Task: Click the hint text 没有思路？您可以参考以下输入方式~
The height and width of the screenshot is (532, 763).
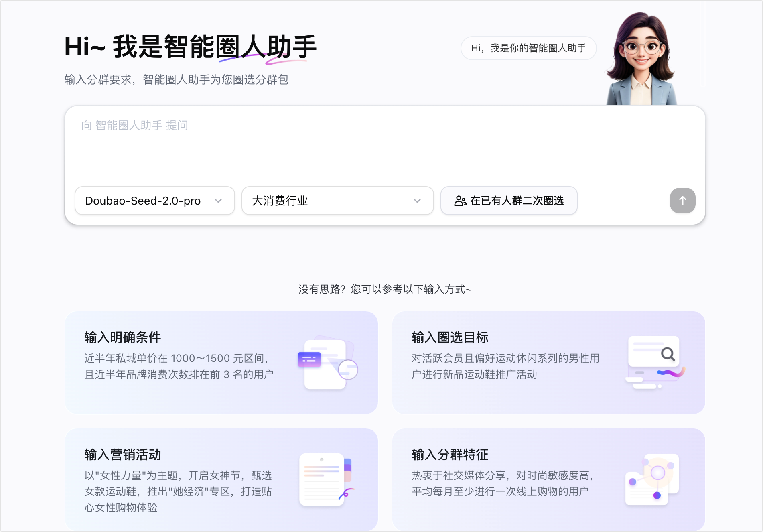Action: pyautogui.click(x=385, y=289)
